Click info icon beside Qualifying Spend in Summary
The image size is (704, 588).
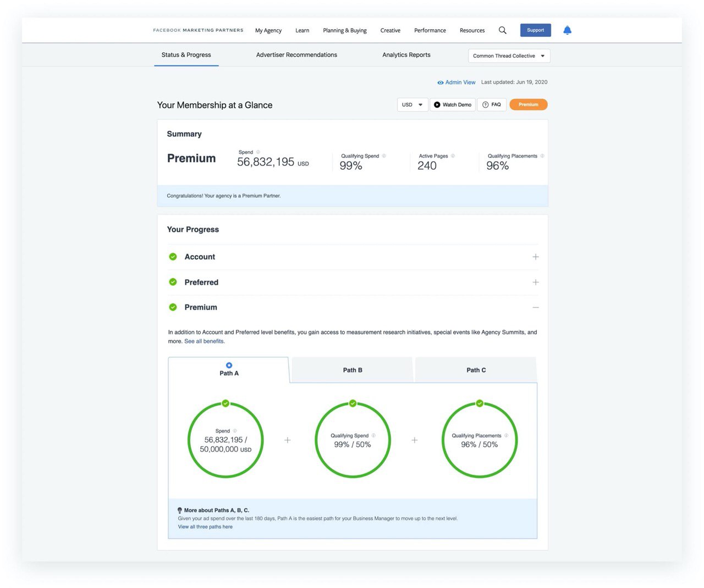point(384,156)
